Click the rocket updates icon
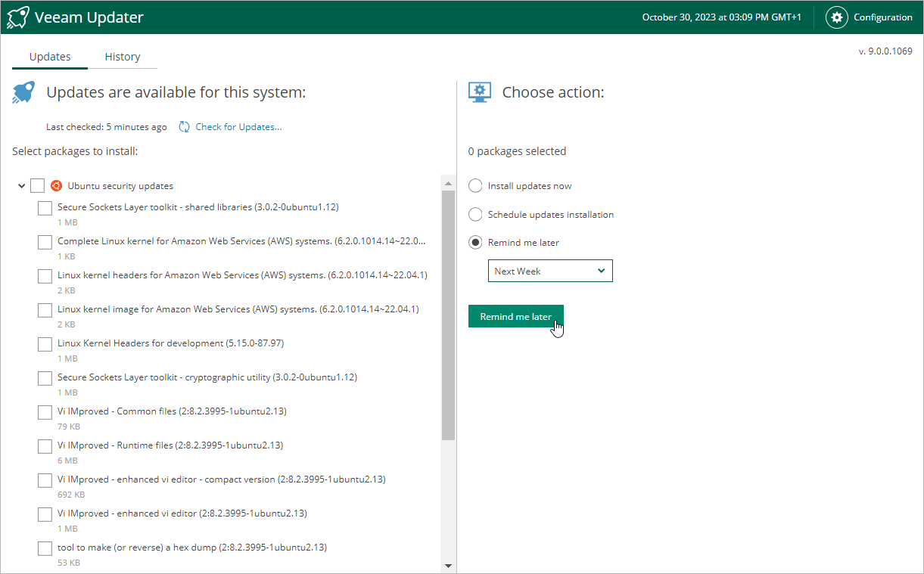The height and width of the screenshot is (574, 924). coord(23,92)
